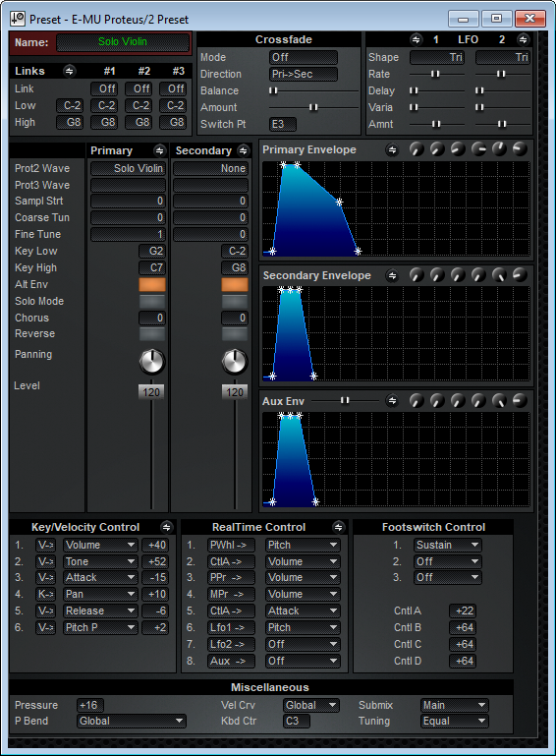556x756 pixels.
Task: Click the Primary Level 120 fader
Action: point(151,392)
